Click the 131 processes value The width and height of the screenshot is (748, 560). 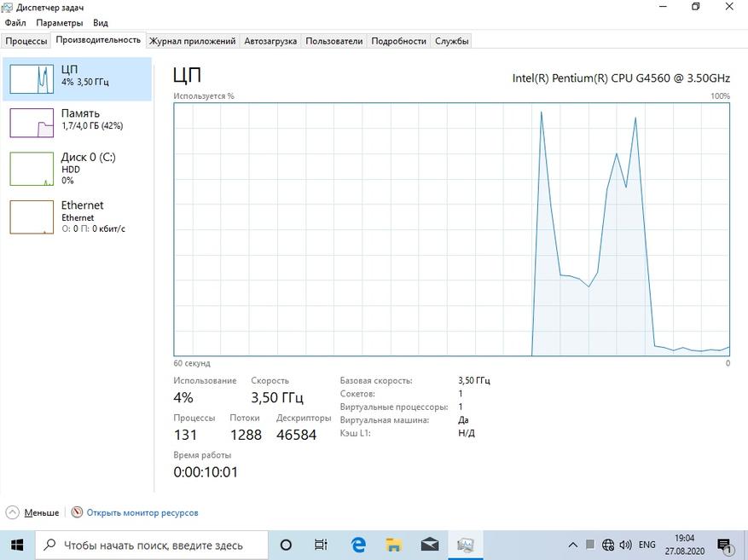pyautogui.click(x=185, y=435)
